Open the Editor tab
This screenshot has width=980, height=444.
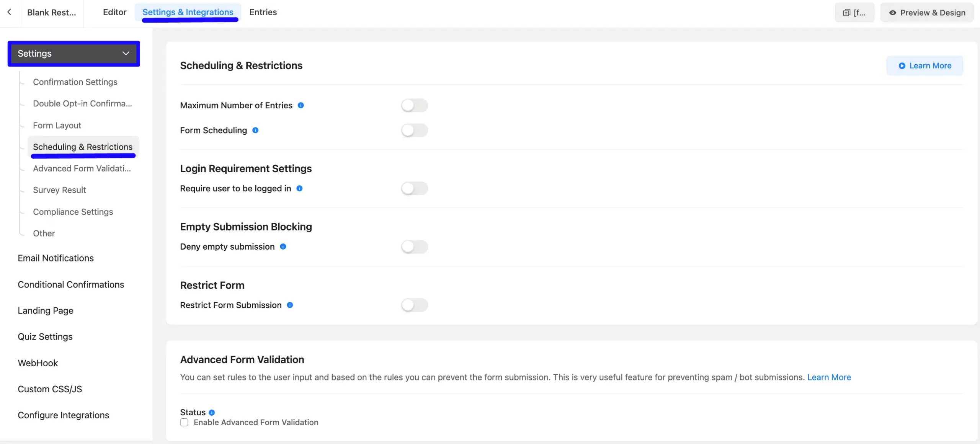(114, 12)
